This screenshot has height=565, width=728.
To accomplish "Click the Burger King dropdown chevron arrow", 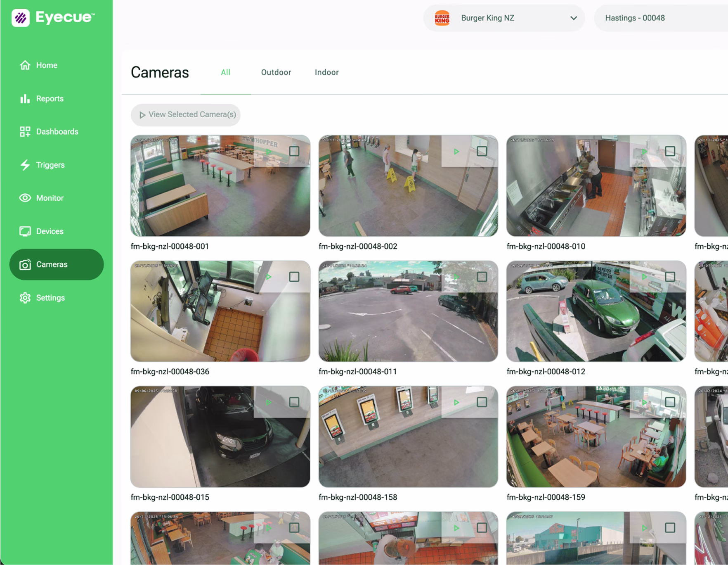I will 573,18.
